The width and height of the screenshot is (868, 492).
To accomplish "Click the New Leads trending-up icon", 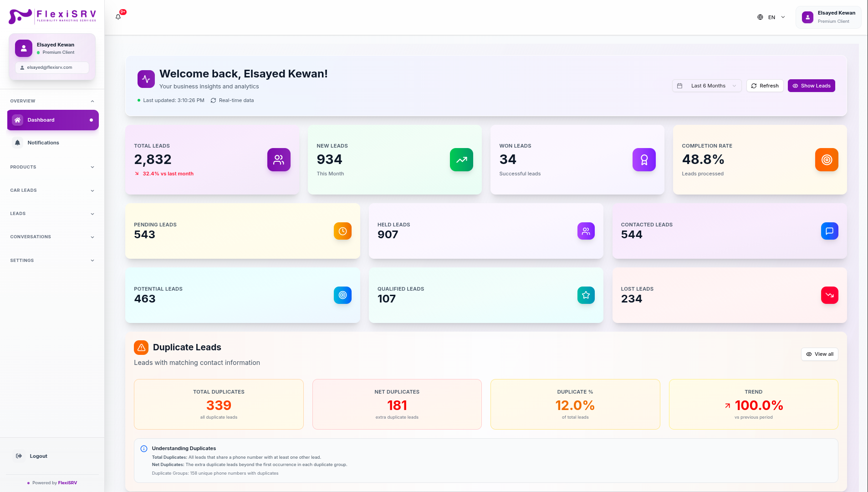I will (x=461, y=160).
